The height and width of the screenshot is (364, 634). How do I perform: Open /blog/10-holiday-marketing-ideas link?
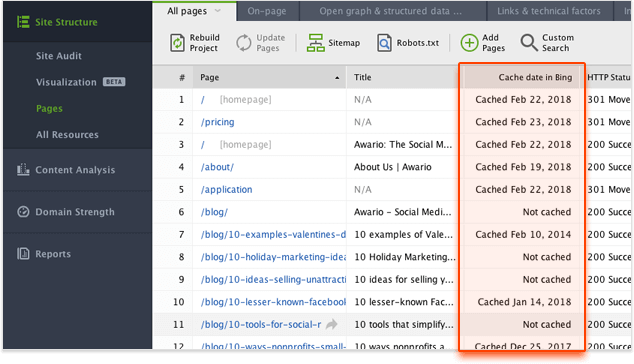(273, 257)
